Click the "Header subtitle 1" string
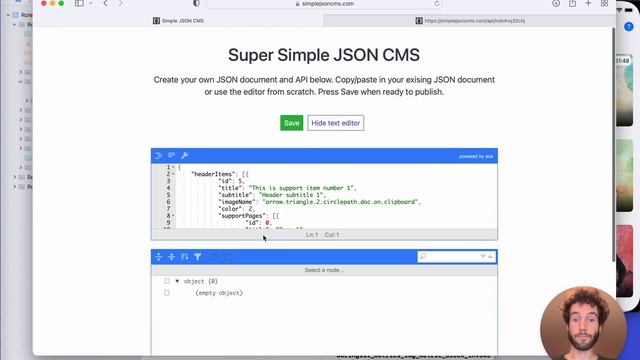The image size is (640, 360). (291, 195)
